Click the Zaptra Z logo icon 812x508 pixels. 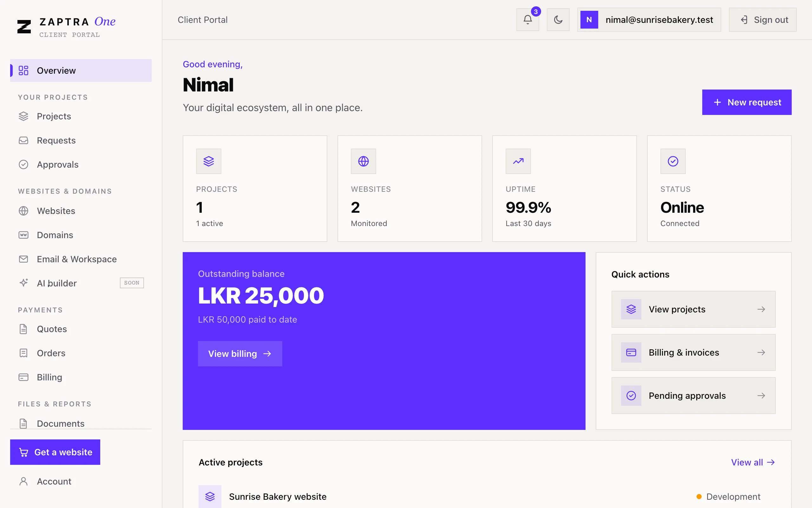coord(24,27)
